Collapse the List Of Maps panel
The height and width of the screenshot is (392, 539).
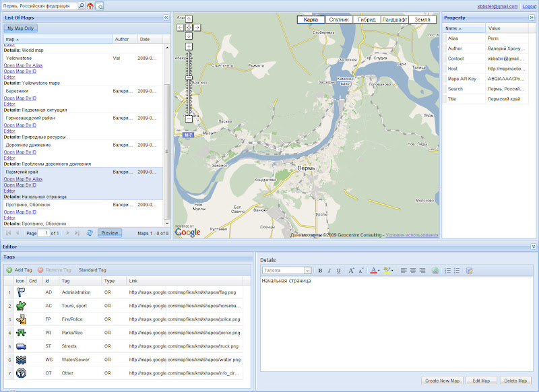click(166, 18)
